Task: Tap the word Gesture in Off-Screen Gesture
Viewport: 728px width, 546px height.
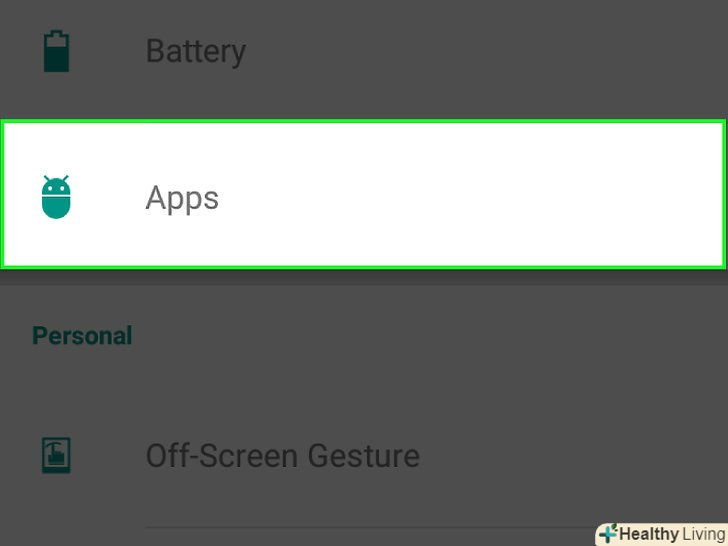Action: [364, 455]
